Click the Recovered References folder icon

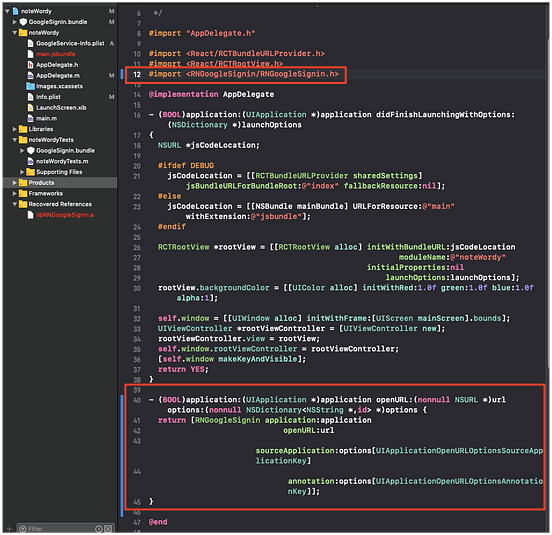click(x=23, y=204)
